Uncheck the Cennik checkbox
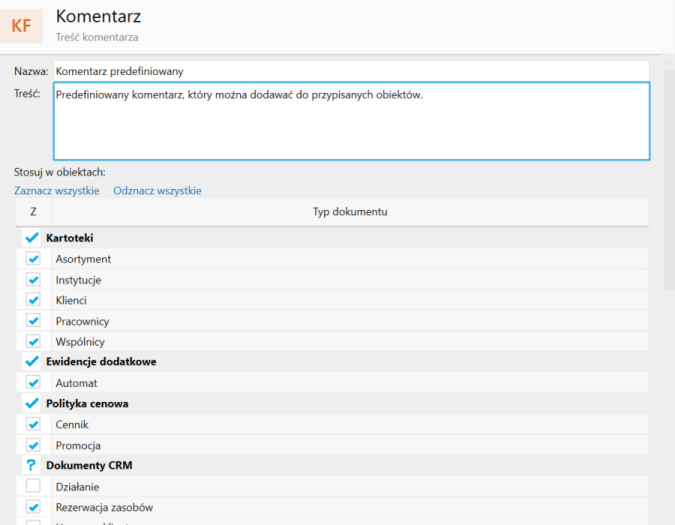Screen dimensions: 675x525 tap(33, 424)
